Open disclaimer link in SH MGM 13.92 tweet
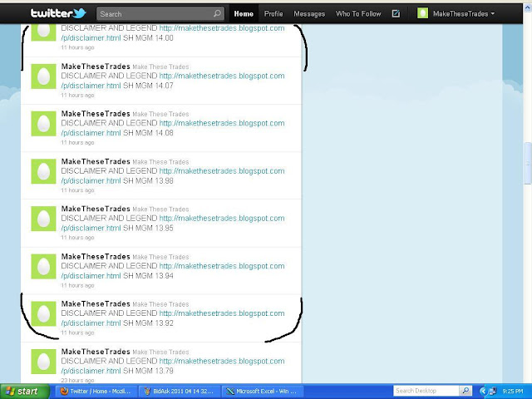Viewport: 532px width, 399px height. tap(222, 313)
